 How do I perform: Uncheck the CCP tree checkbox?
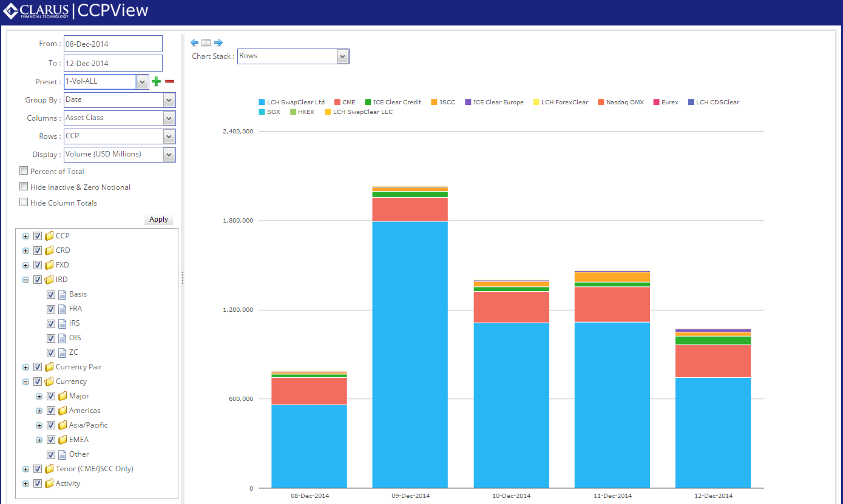pos(38,236)
